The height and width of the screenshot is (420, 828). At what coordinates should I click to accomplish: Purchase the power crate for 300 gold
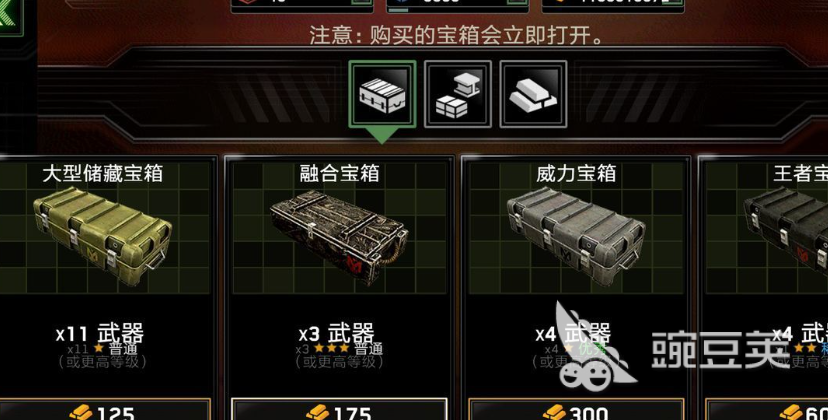point(576,410)
